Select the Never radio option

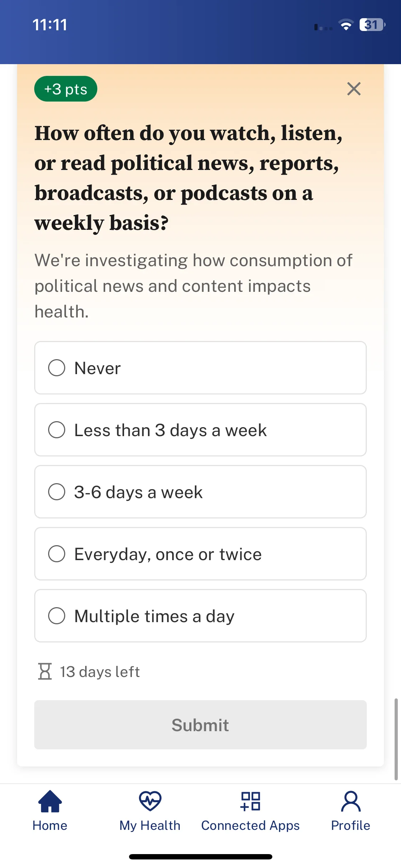coord(200,368)
